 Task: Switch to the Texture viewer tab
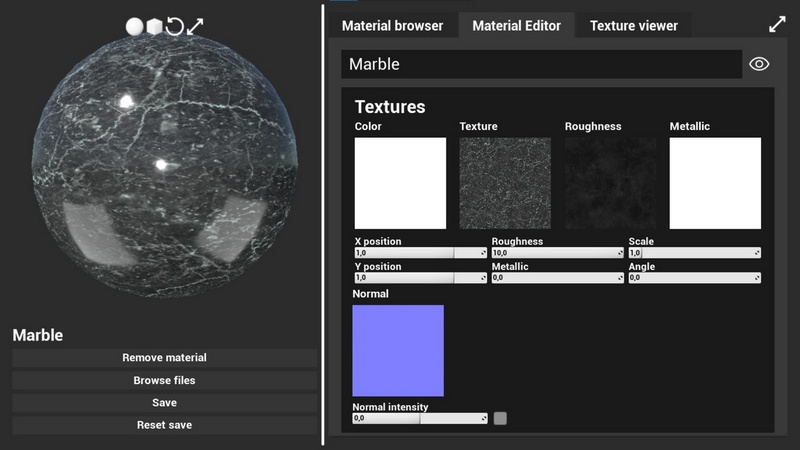[x=633, y=26]
